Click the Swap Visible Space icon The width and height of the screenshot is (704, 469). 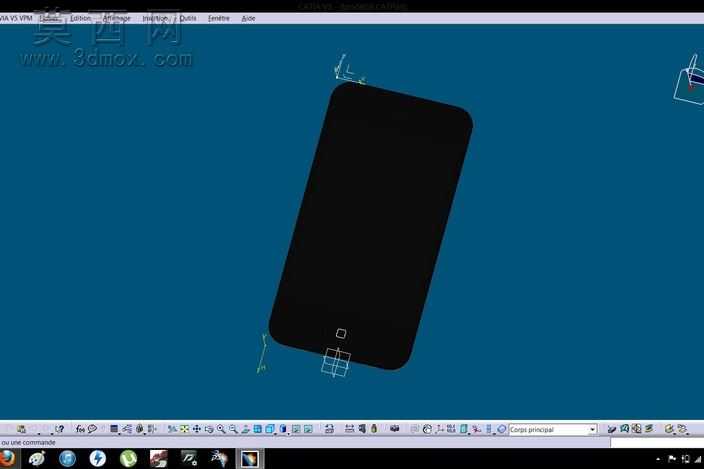[308, 429]
